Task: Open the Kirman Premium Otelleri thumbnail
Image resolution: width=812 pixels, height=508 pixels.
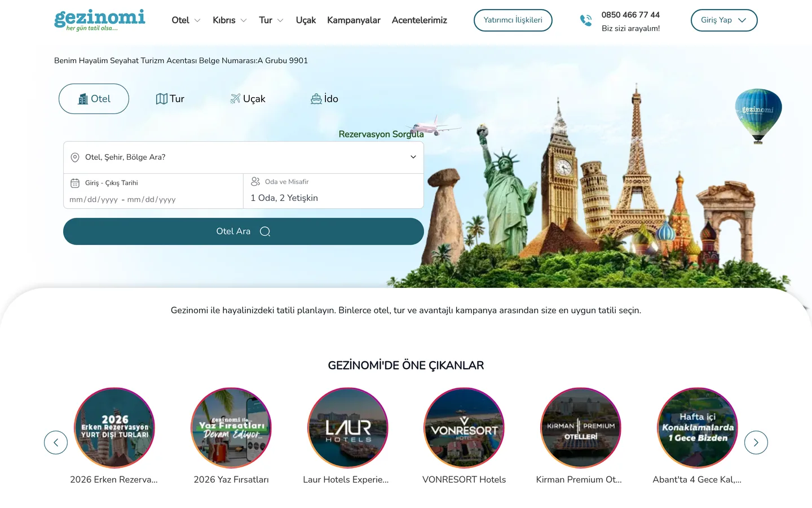Action: [581, 428]
